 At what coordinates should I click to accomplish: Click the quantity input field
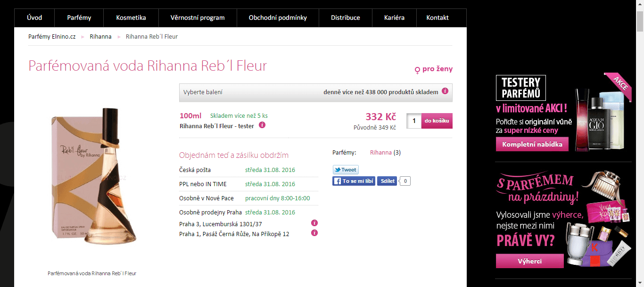[413, 121]
